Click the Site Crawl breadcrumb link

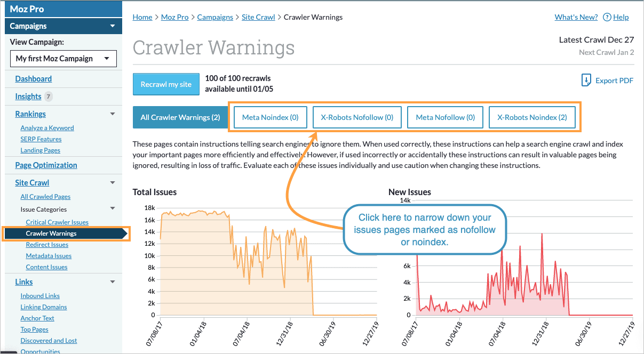[258, 17]
